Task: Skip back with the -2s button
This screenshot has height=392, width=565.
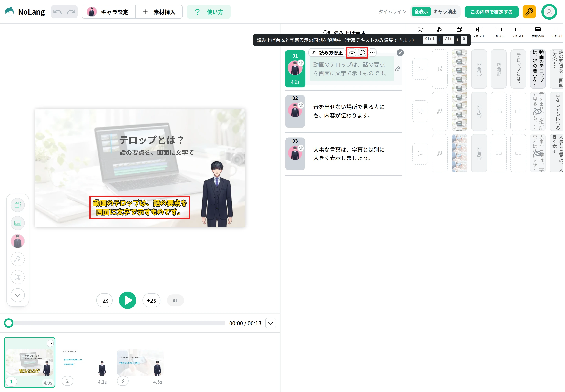Action: [x=104, y=300]
